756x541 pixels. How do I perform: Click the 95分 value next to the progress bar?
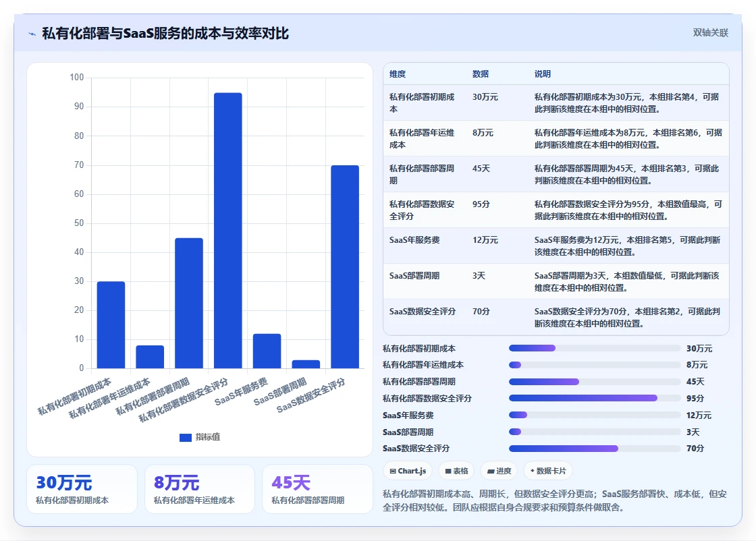[695, 399]
